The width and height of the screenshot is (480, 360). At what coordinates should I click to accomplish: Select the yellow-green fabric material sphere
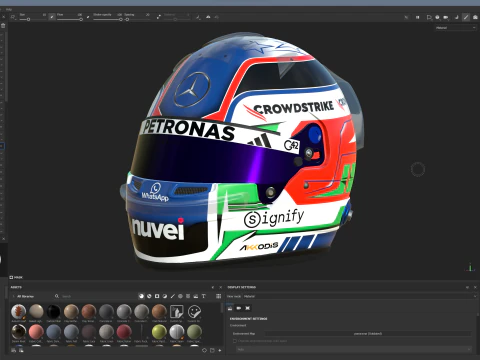[159, 332]
